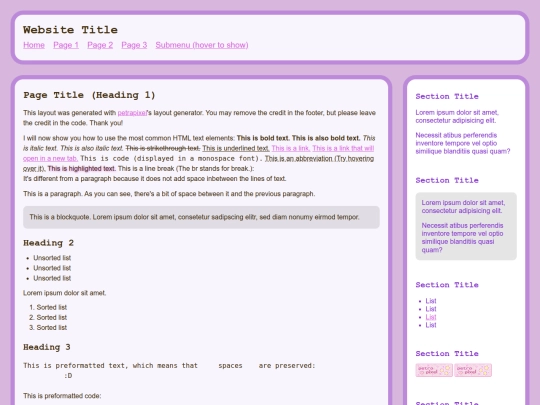Viewport: 540px width, 405px height.
Task: Open the Submenu (hover to show) item
Action: click(202, 45)
